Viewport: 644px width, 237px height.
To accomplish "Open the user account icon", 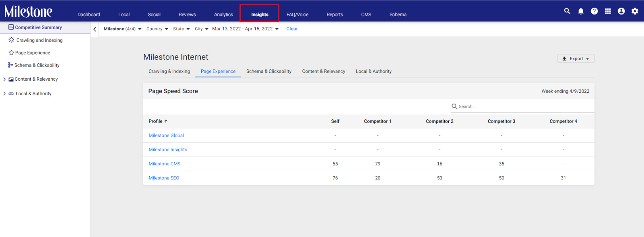I will point(621,11).
